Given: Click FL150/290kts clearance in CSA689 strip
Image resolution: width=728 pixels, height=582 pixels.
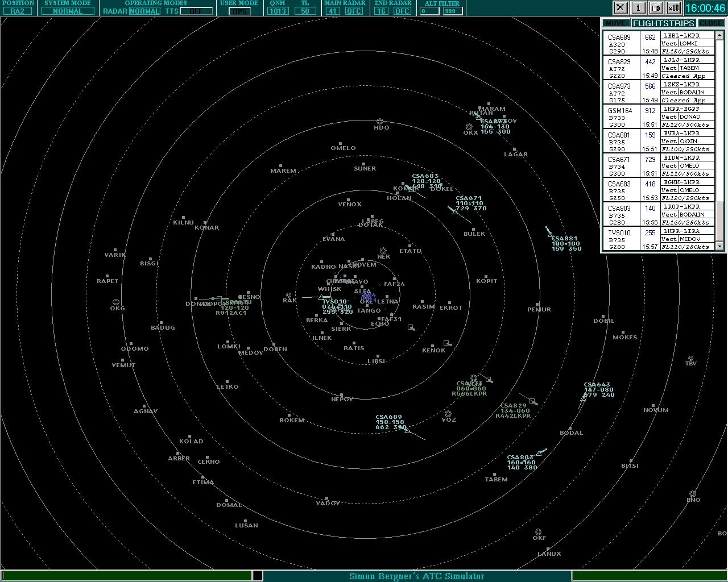Looking at the screenshot, I should pyautogui.click(x=685, y=51).
